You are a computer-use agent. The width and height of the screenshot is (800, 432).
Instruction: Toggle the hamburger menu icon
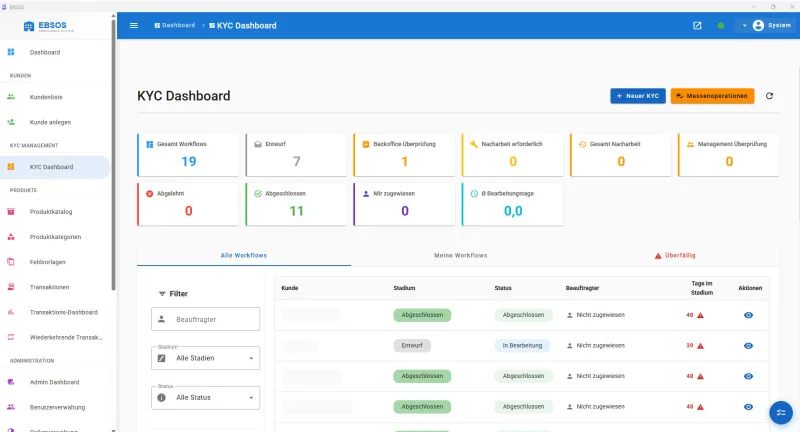coord(134,26)
